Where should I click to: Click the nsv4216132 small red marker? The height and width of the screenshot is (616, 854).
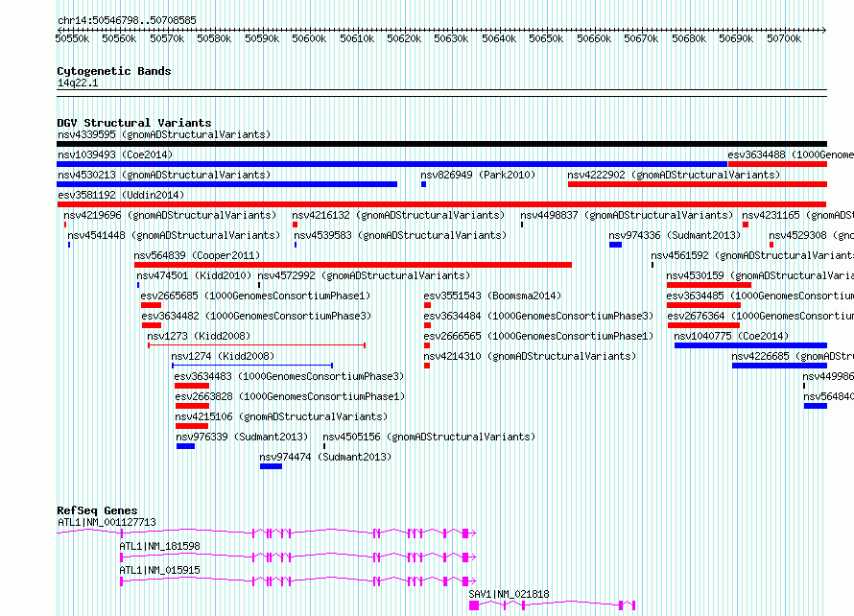[x=295, y=225]
